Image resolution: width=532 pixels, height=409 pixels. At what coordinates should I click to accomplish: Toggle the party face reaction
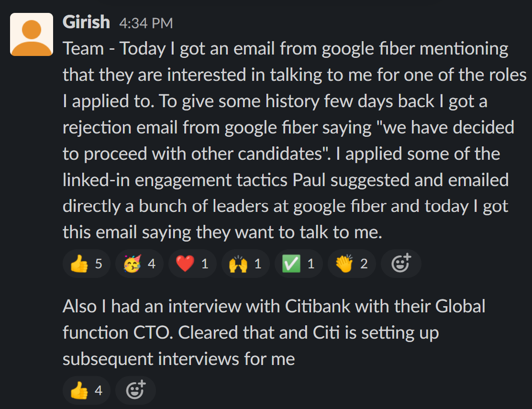point(139,264)
